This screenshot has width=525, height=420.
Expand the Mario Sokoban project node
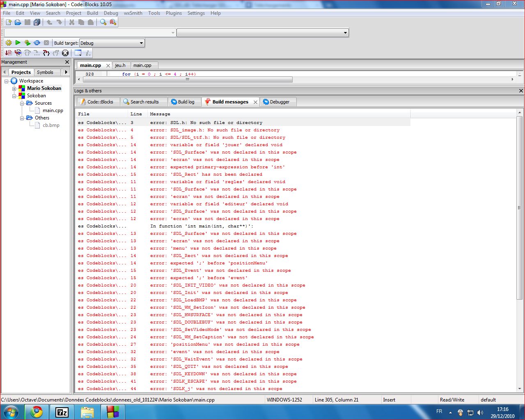(14, 89)
